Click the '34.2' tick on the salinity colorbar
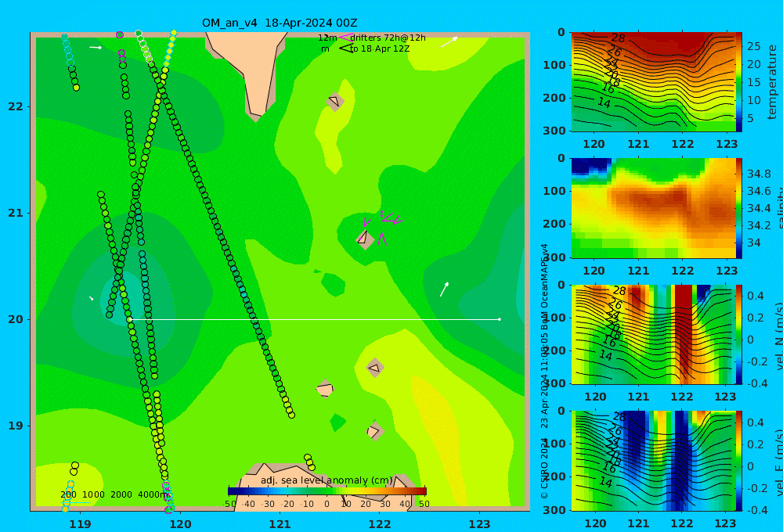Viewport: 783px width, 532px height. pyautogui.click(x=759, y=225)
